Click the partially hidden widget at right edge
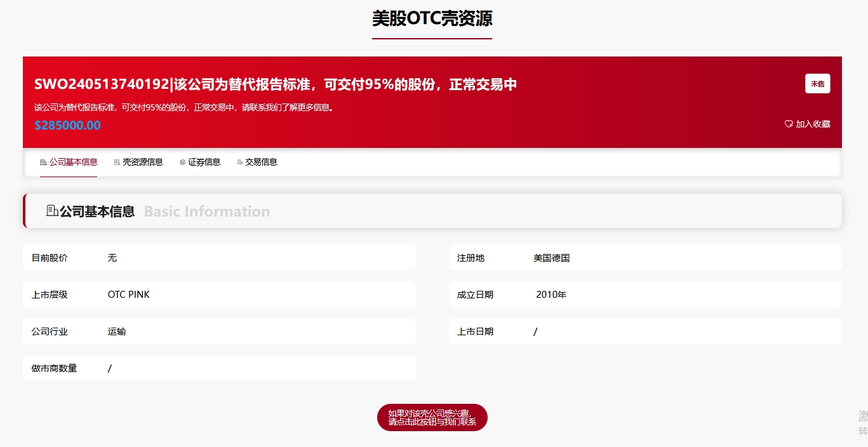Viewport: 868px width, 447px height. pos(863,424)
